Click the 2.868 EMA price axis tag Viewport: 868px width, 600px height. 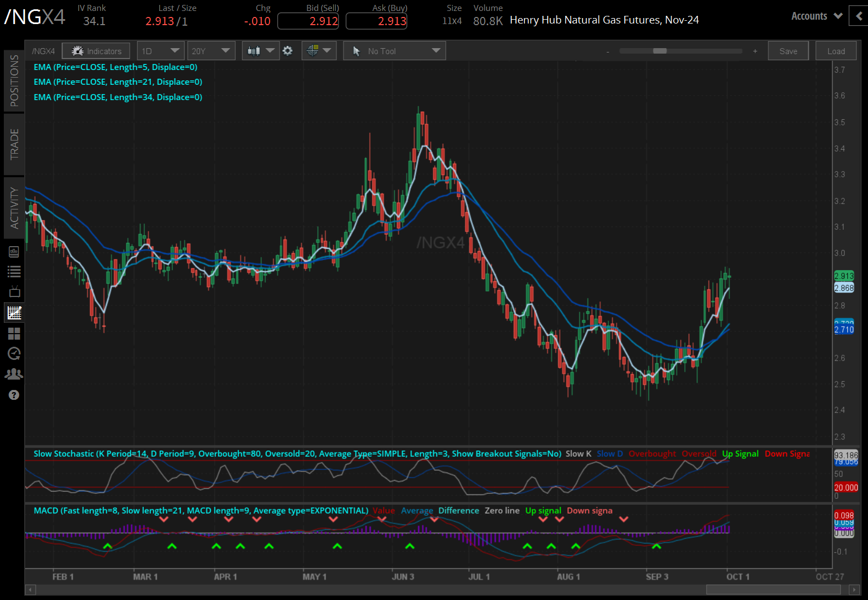point(843,288)
